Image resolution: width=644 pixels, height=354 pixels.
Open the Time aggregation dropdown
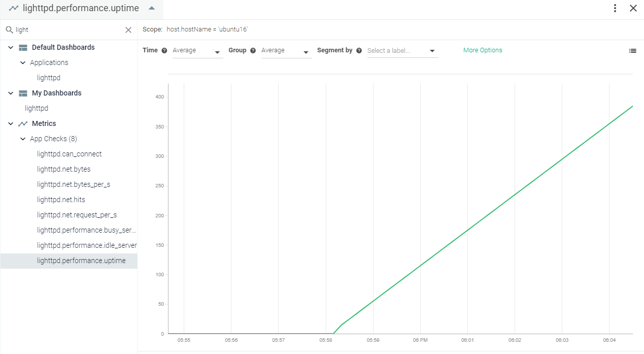[x=197, y=51]
